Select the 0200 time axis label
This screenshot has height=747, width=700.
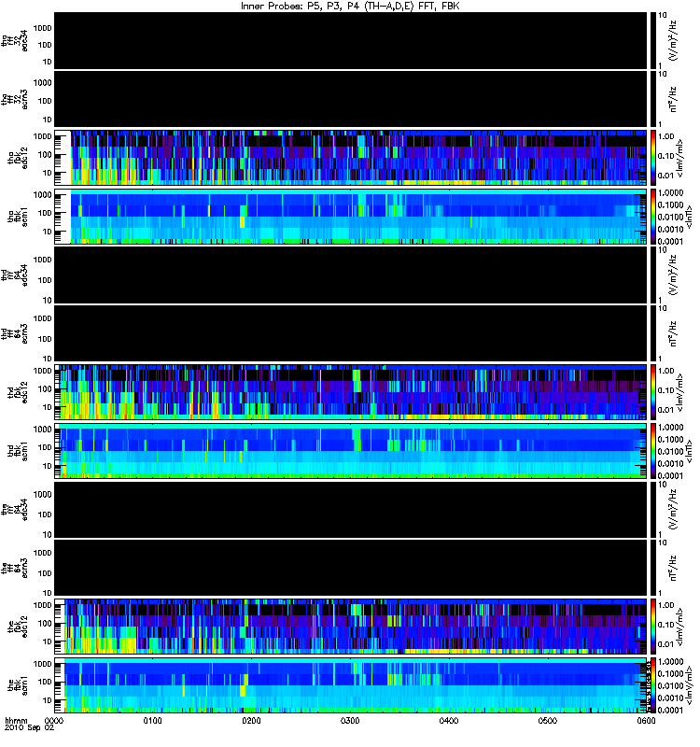click(251, 720)
